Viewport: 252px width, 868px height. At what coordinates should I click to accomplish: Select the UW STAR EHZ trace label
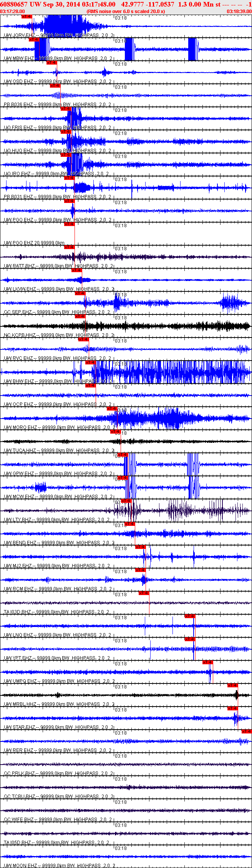[59, 727]
